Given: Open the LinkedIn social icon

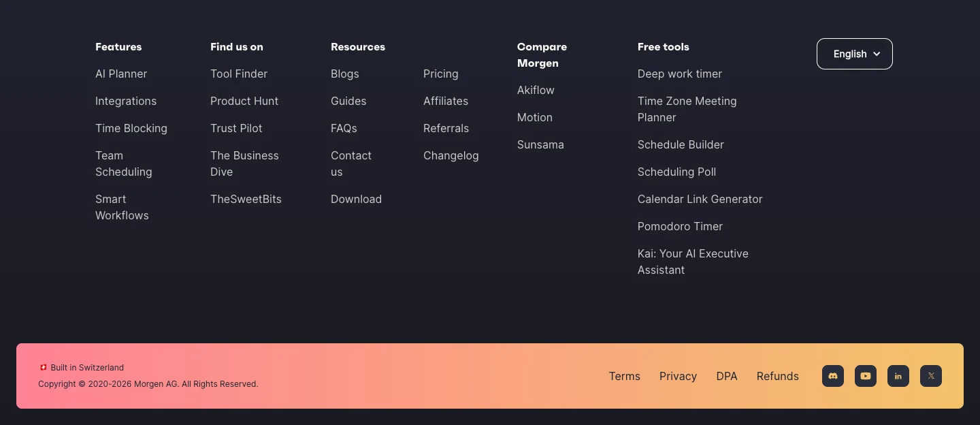Looking at the screenshot, I should 898,376.
